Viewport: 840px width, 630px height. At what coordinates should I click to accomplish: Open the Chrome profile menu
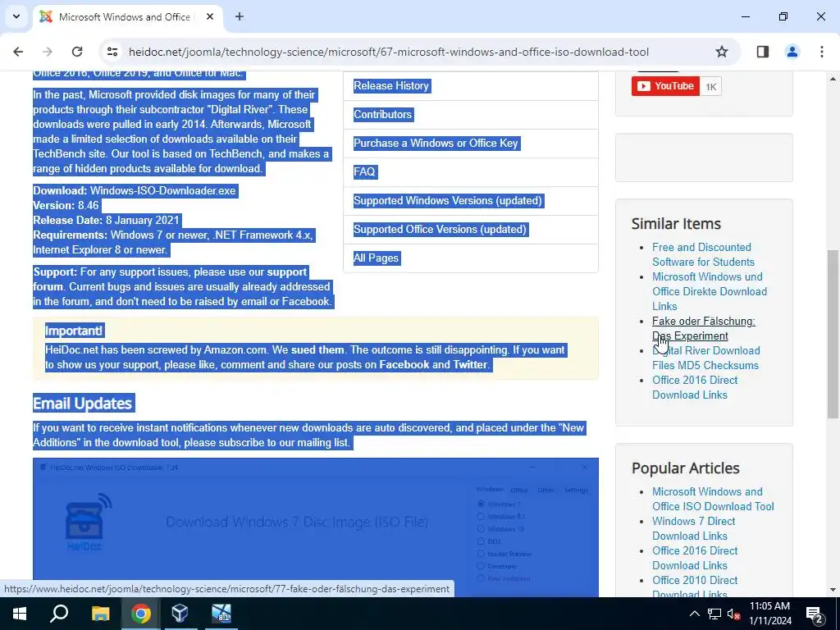[x=792, y=52]
